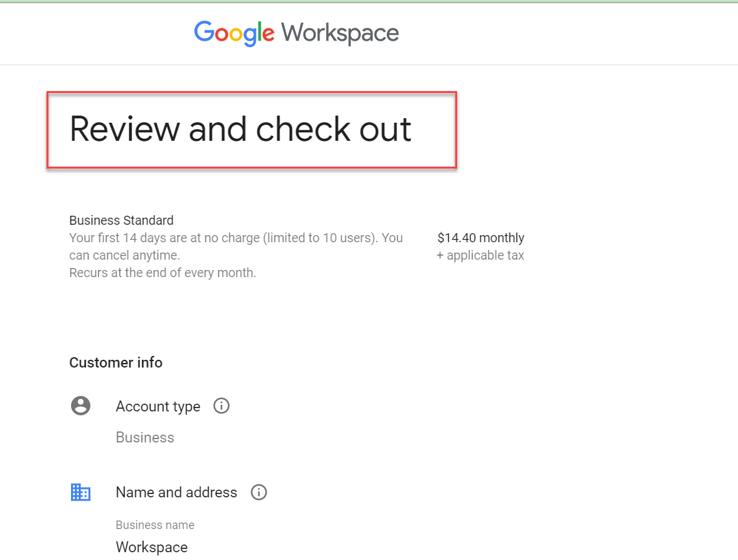Select the '$14.40 monthly' price text
Viewport: 738px width, 560px height.
[480, 238]
